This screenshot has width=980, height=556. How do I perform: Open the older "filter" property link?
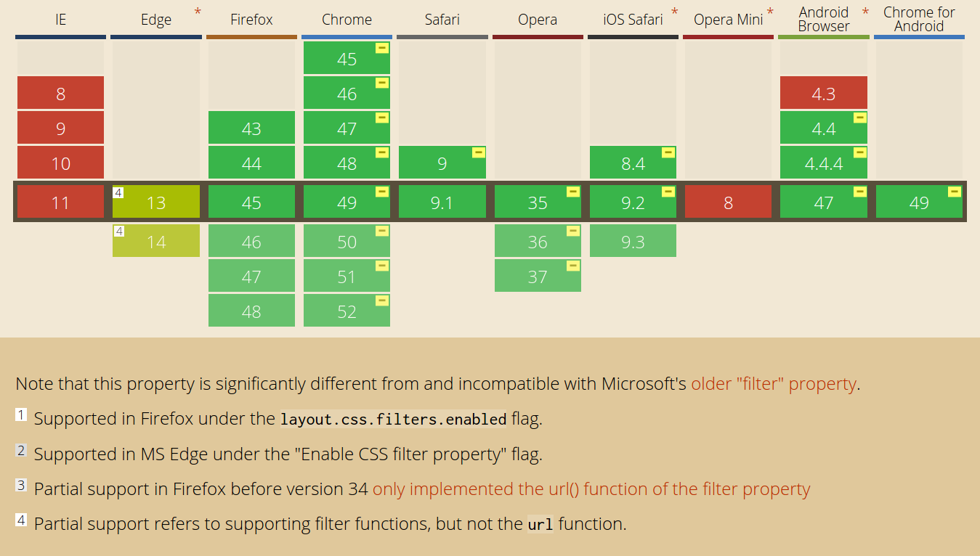click(774, 384)
